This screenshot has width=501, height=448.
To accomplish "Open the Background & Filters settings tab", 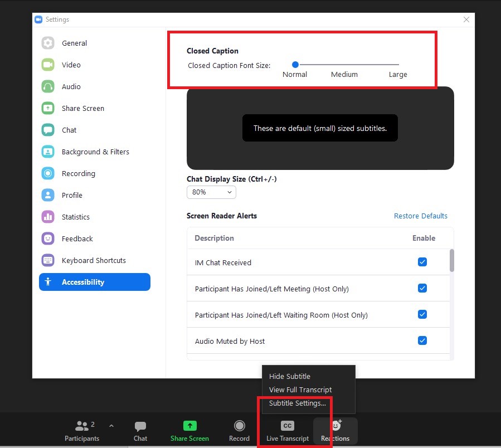I will click(95, 152).
